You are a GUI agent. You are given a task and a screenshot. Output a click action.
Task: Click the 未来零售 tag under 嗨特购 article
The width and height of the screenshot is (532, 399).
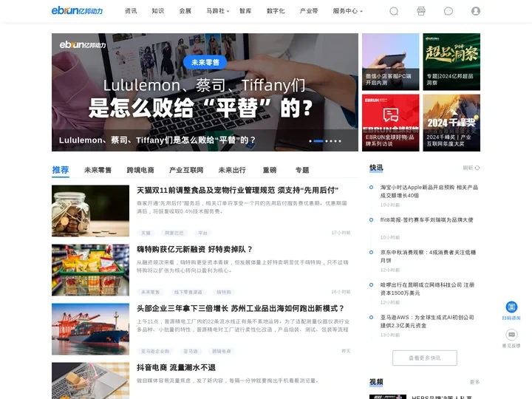click(150, 292)
